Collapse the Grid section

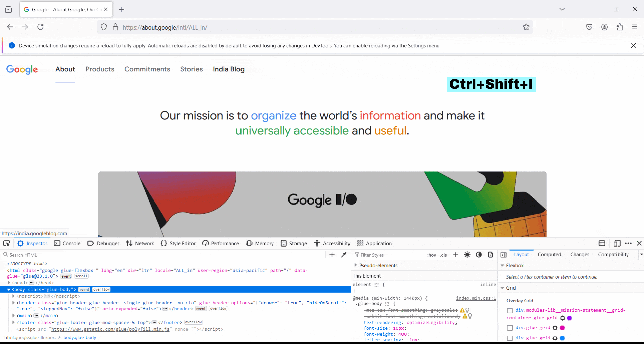point(502,288)
